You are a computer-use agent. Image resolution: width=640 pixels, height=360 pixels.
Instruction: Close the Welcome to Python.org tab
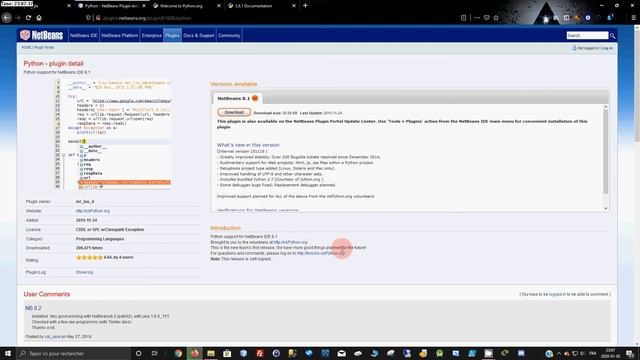(x=219, y=6)
